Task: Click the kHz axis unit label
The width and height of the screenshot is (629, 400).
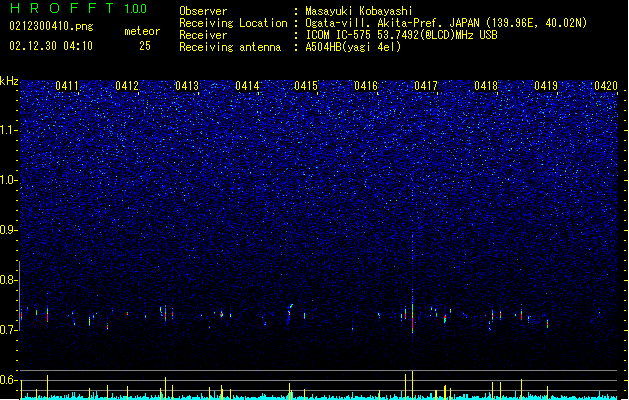Action: 9,81
